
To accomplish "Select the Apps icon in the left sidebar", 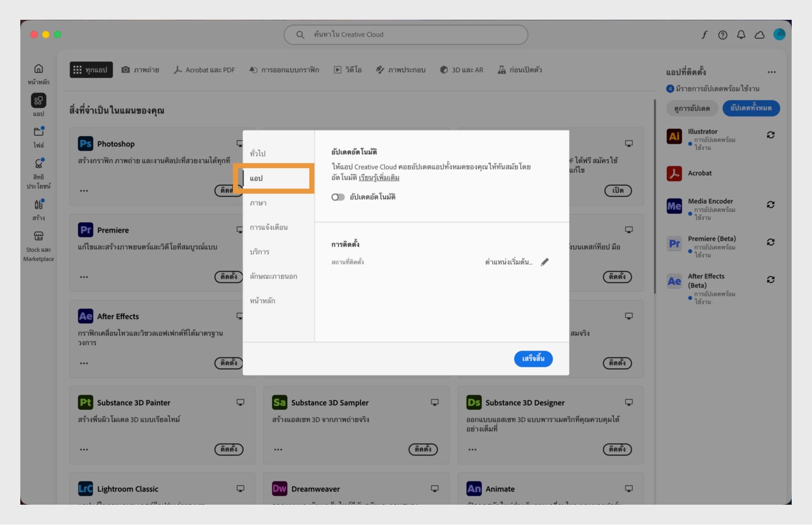I will pos(39,101).
